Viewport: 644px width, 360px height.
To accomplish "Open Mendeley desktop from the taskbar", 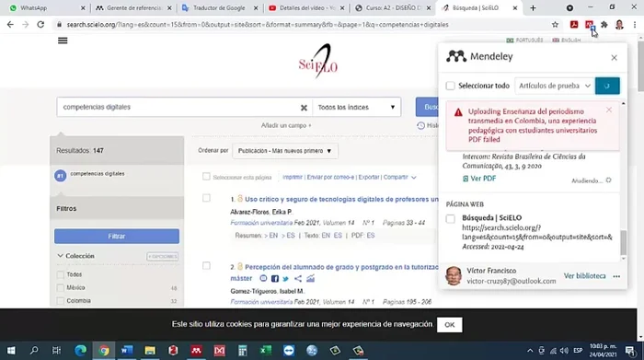I will pyautogui.click(x=196, y=351).
